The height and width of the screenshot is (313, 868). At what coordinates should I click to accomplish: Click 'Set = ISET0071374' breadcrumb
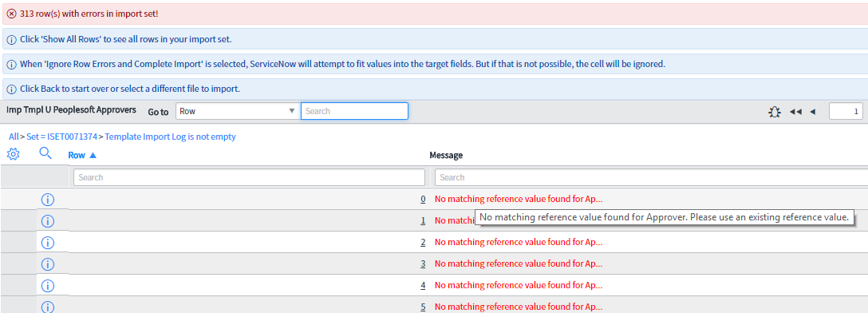pos(62,137)
